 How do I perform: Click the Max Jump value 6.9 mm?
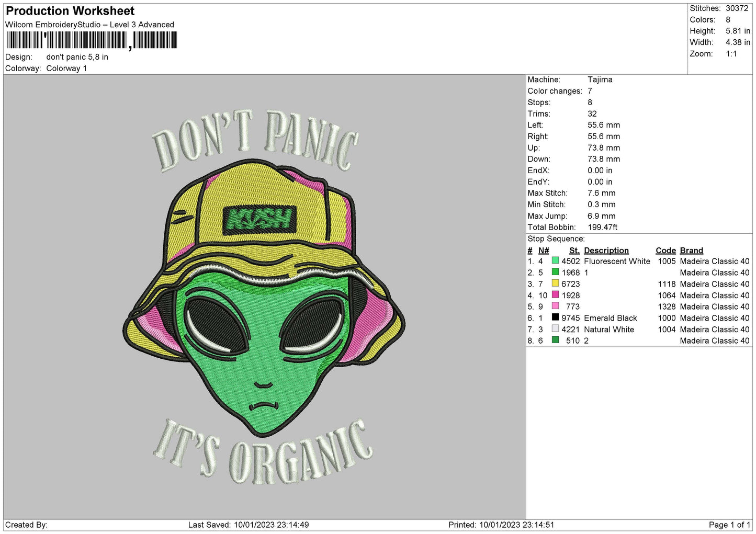pos(601,216)
